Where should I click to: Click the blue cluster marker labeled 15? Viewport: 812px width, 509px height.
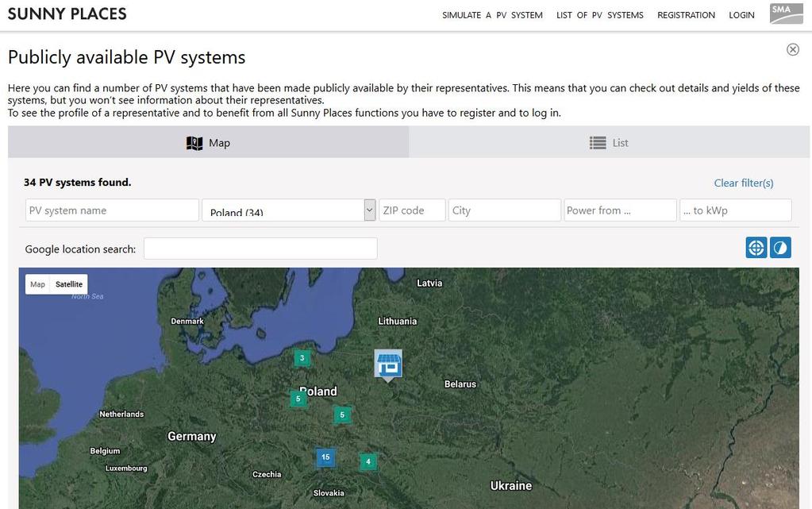tap(325, 457)
